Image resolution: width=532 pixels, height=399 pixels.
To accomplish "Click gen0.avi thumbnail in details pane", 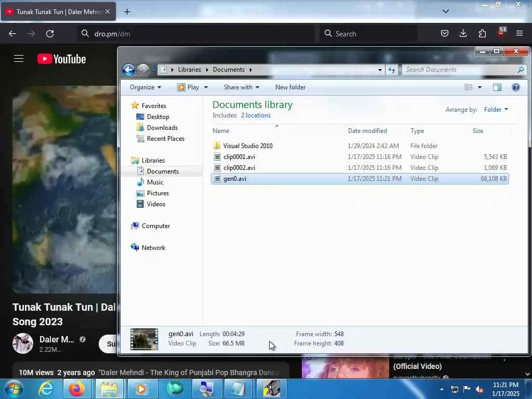I will click(144, 339).
